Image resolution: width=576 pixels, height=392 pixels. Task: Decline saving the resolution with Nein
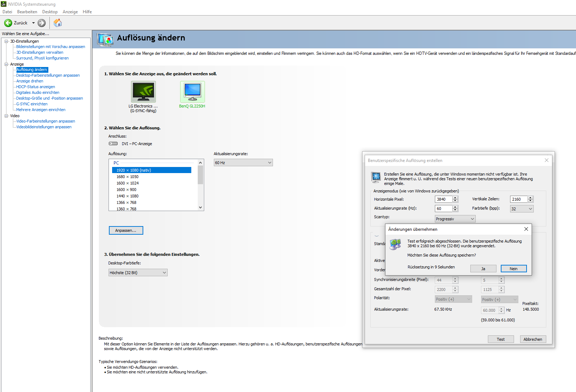pos(513,269)
